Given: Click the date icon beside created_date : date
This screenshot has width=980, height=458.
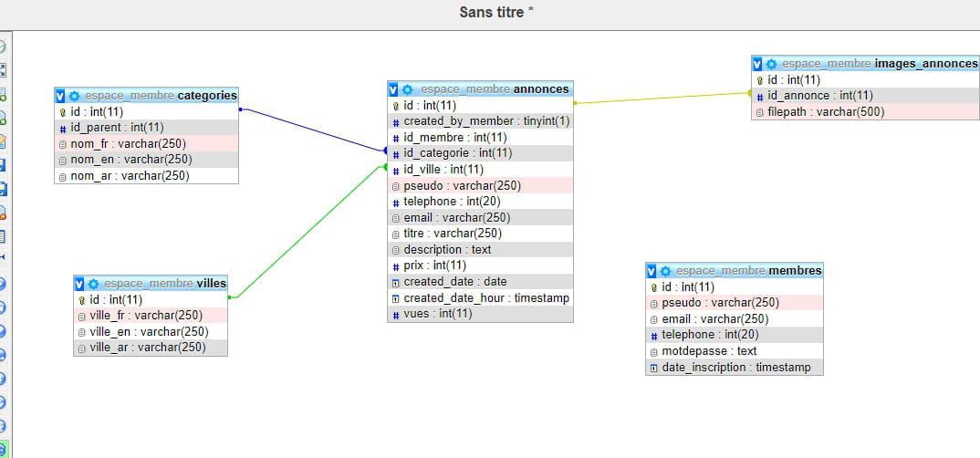Looking at the screenshot, I should 396,283.
